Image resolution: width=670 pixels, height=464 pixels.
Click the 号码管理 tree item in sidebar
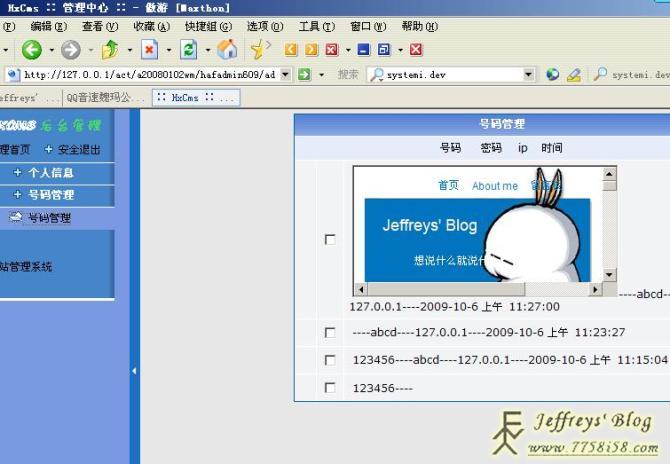pos(48,217)
